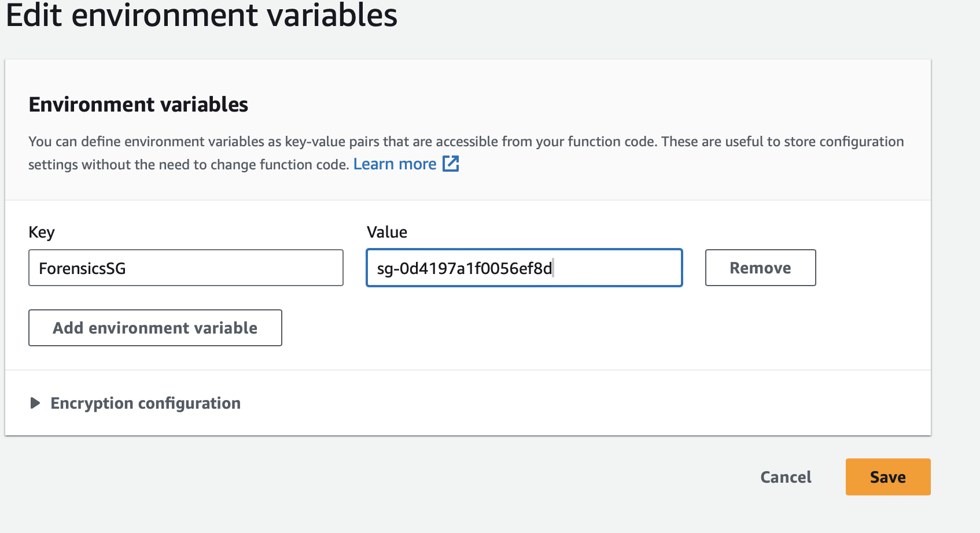980x533 pixels.
Task: Click the blank panel area right of Remove
Action: pos(872,268)
